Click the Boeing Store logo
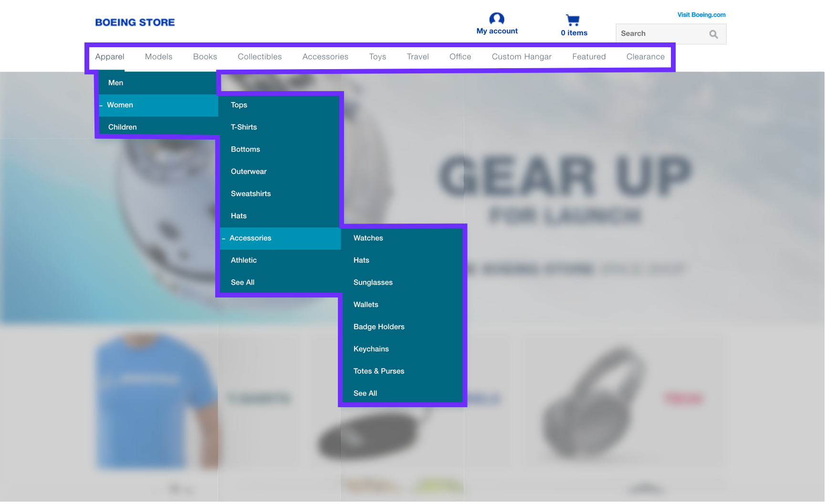The image size is (826, 504). [135, 22]
